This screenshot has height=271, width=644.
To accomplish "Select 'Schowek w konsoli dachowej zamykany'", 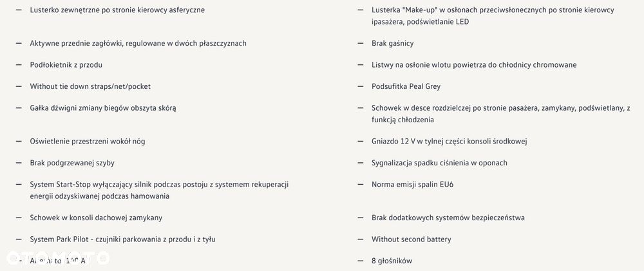I will [96, 218].
